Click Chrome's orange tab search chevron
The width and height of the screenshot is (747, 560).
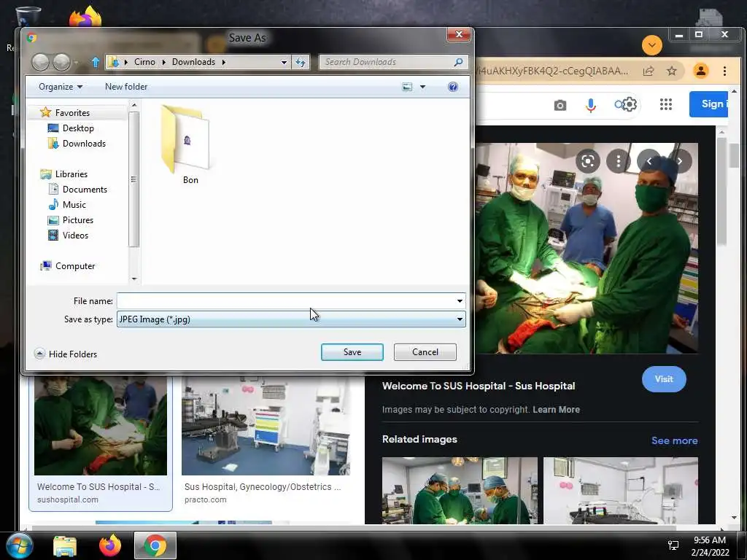pos(651,45)
